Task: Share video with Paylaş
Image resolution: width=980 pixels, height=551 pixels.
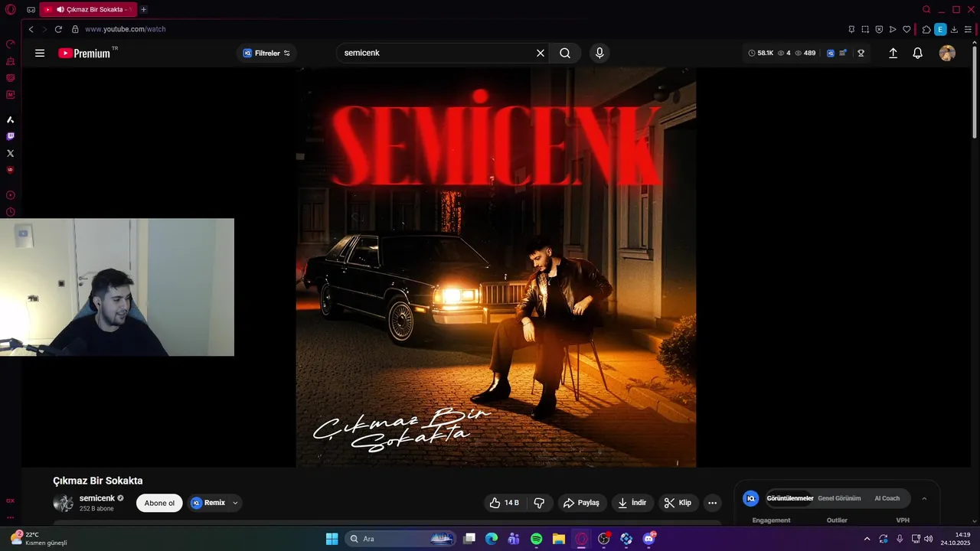Action: (x=582, y=503)
